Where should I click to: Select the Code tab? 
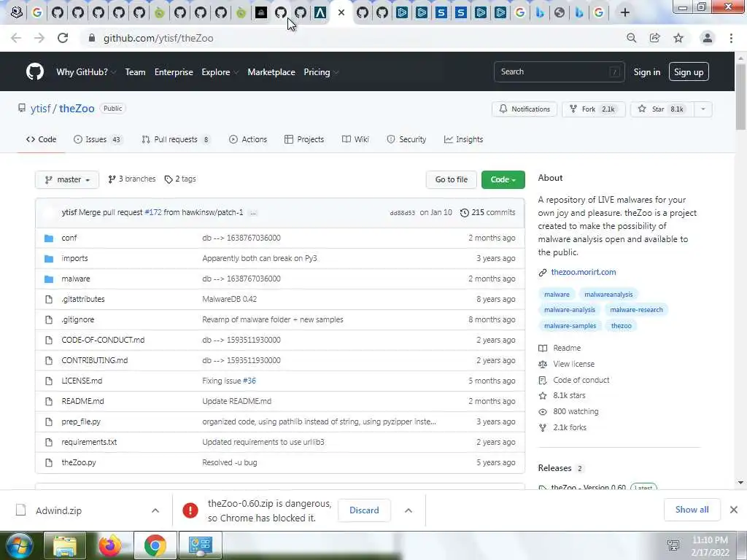coord(41,139)
